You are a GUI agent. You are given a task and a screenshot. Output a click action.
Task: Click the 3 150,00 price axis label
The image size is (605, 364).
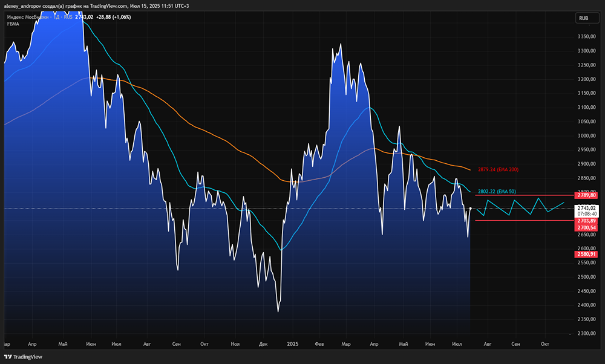pos(586,93)
